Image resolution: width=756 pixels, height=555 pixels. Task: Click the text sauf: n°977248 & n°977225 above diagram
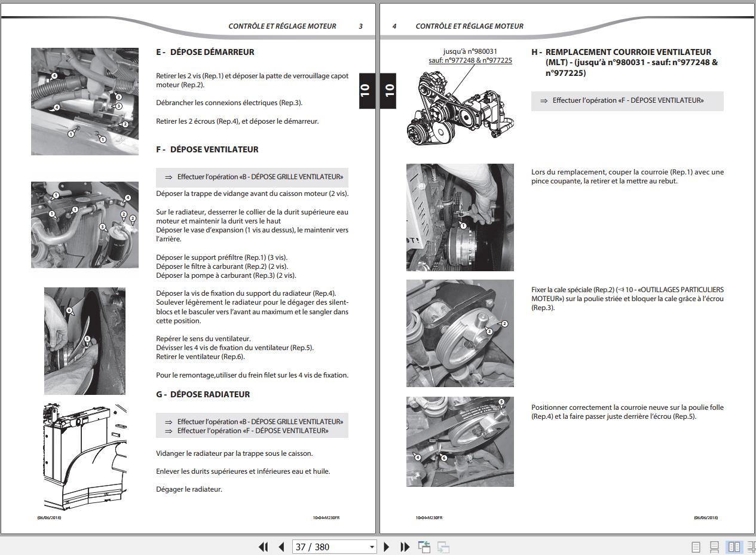(470, 60)
